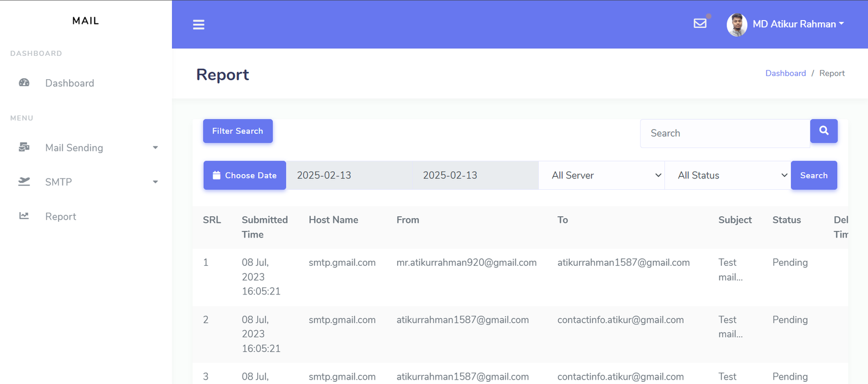Click the calendar icon on Choose Date
Viewport: 868px width, 384px height.
216,175
